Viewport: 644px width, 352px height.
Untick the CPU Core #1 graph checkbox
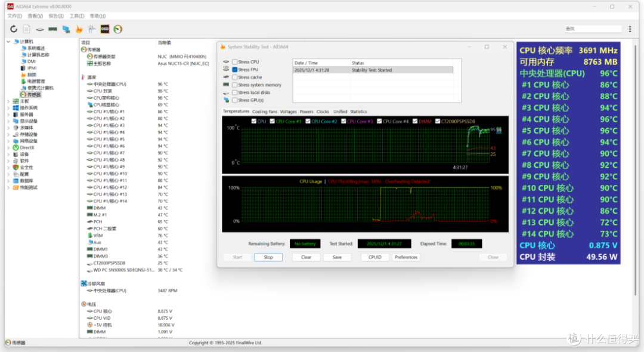(x=273, y=121)
